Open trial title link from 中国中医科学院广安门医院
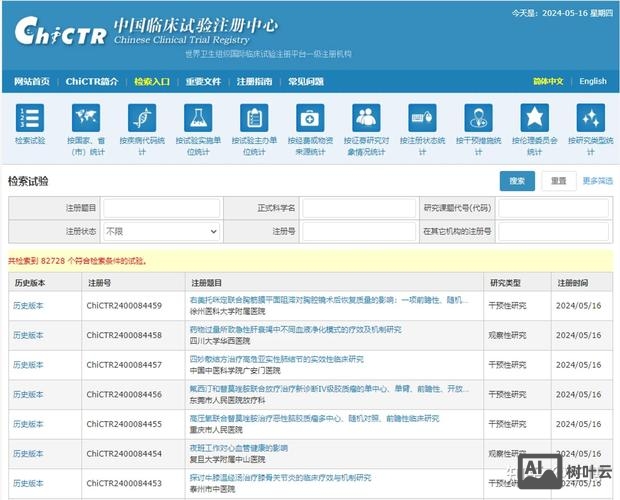Viewport: 620px width, 500px height. 276,359
